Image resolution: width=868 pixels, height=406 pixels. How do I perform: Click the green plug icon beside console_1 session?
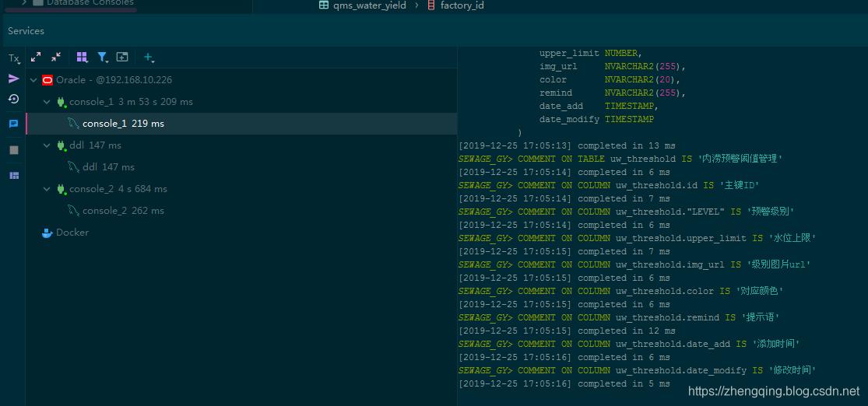pyautogui.click(x=61, y=102)
